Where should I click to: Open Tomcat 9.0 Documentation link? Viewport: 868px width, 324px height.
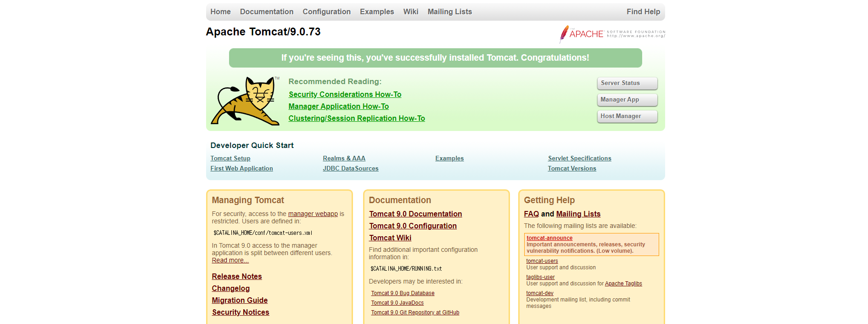click(x=415, y=214)
